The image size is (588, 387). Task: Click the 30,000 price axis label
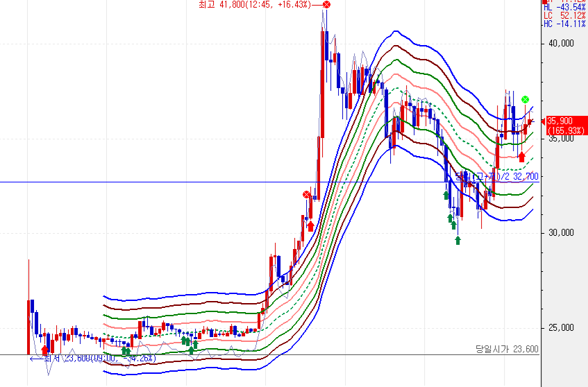[561, 233]
